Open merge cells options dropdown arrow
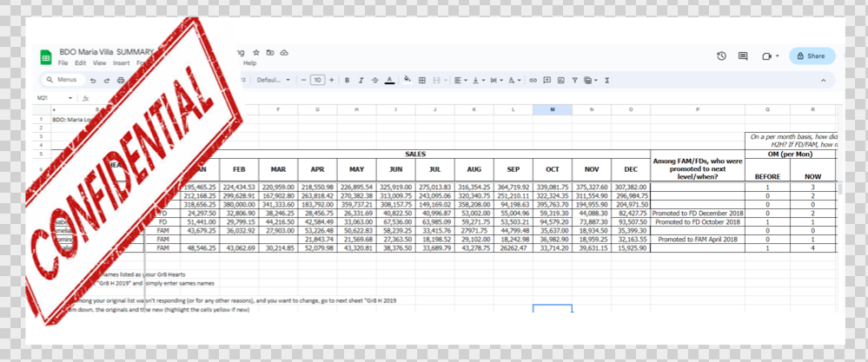Screen dimensions: 868x362 click(x=445, y=80)
